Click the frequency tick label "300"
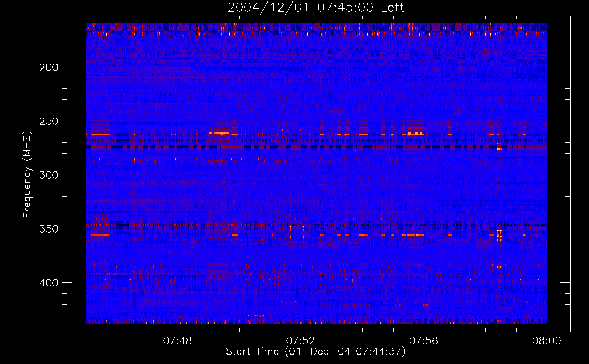The height and width of the screenshot is (364, 589). tap(48, 175)
